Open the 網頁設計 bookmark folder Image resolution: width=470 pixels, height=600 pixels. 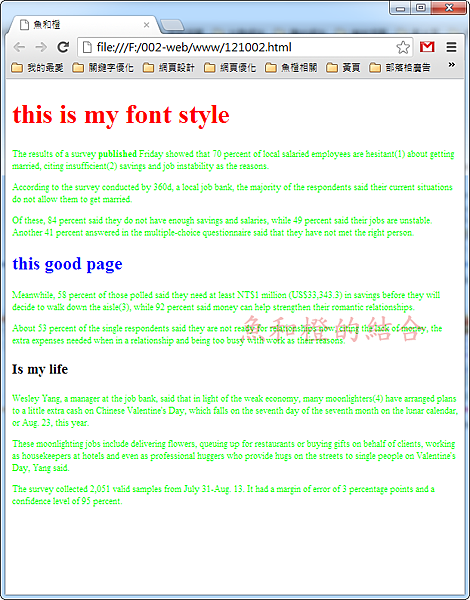(169, 68)
